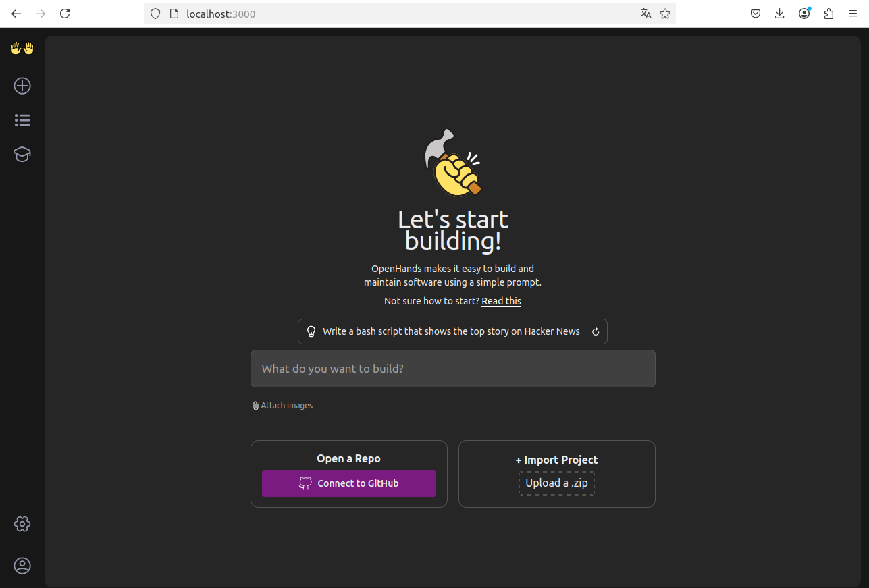Open the tracking protection shield icon
The image size is (869, 588).
point(155,13)
